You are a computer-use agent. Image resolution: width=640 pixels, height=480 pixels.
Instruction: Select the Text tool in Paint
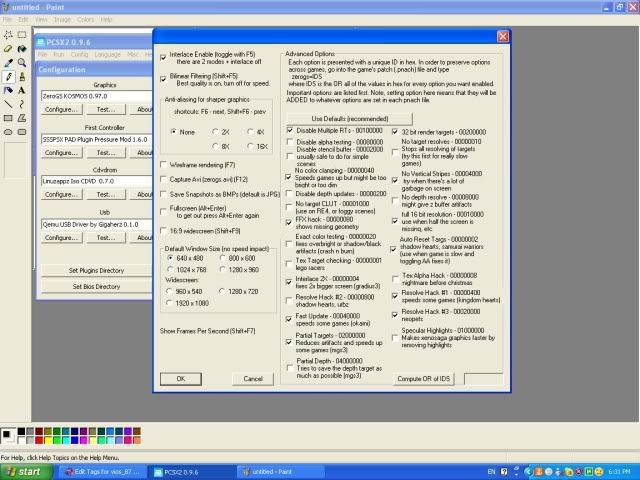[x=22, y=90]
